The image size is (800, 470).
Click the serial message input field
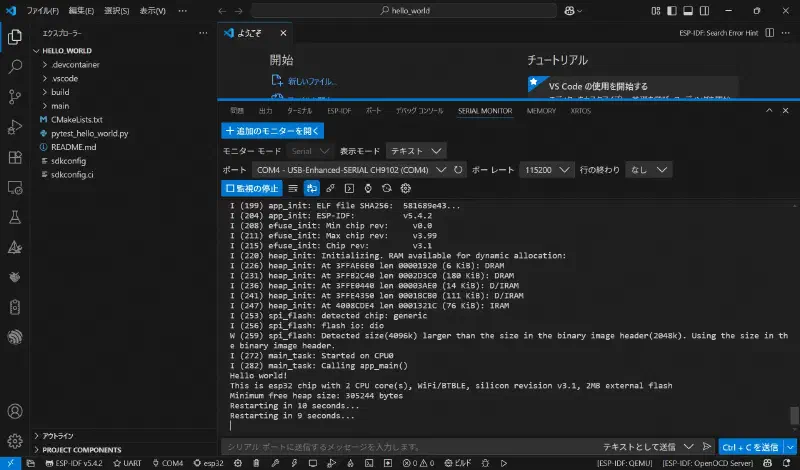[x=408, y=447]
